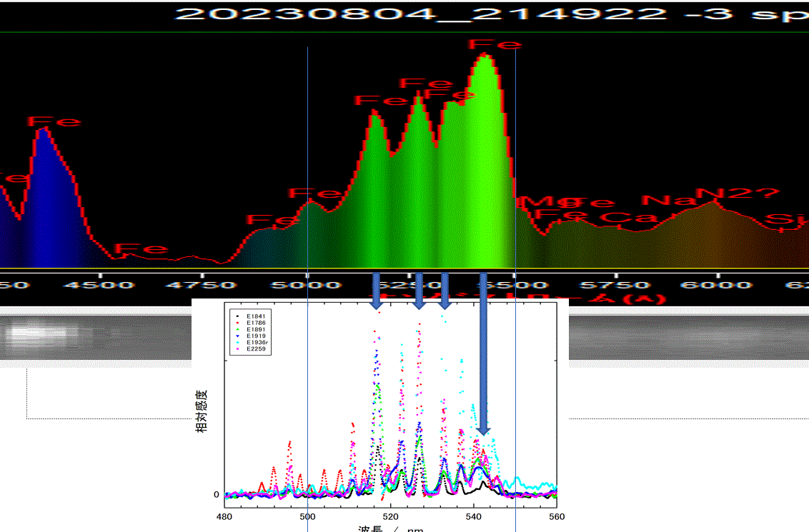Click the 480 label on lower chart axis
This screenshot has width=809, height=532.
[224, 516]
